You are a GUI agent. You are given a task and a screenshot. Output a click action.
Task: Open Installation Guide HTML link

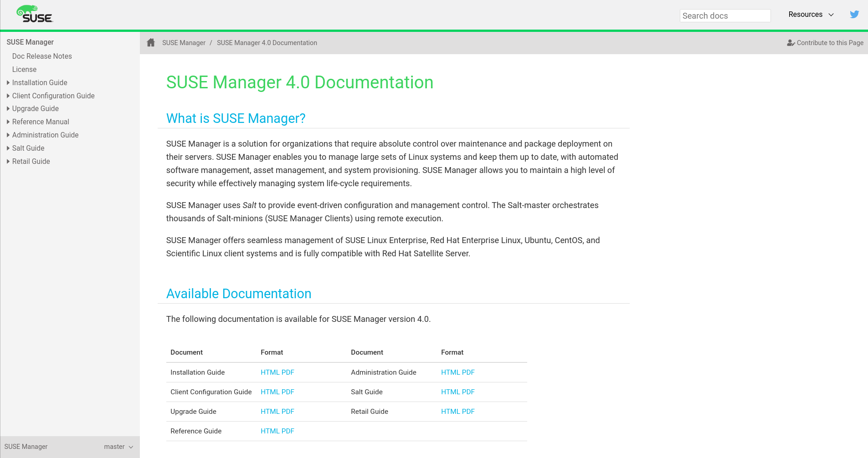(270, 372)
